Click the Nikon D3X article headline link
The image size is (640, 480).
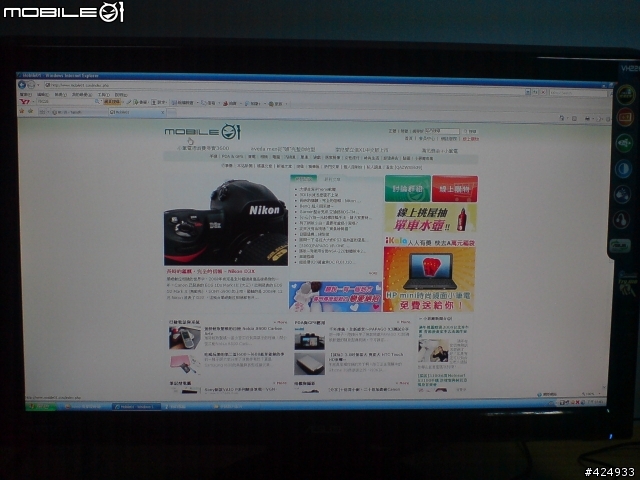pyautogui.click(x=210, y=271)
